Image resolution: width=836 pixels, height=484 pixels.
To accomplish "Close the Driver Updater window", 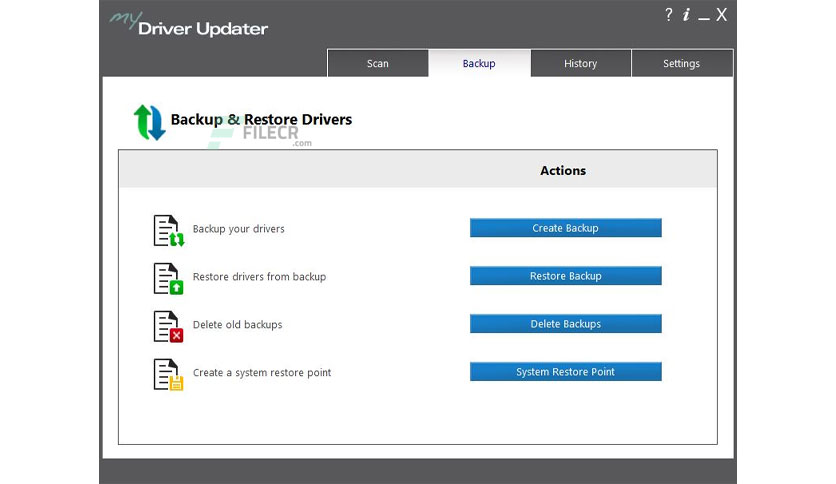I will 721,14.
